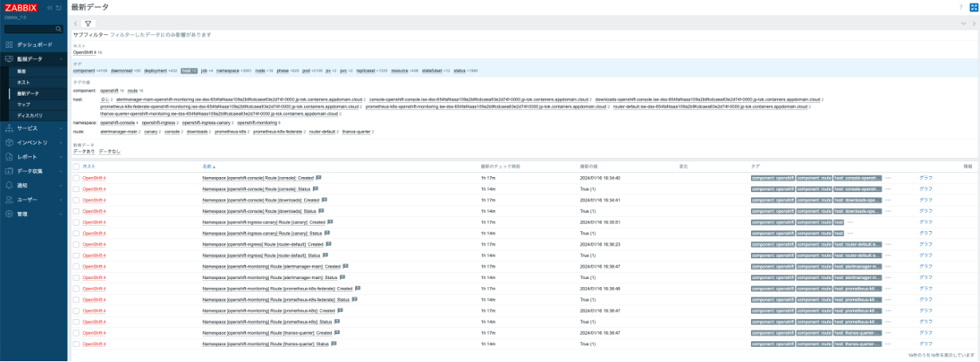Screen dimensions: 980x362
Task: Expand the インベントリ menu section
Action: [34, 142]
